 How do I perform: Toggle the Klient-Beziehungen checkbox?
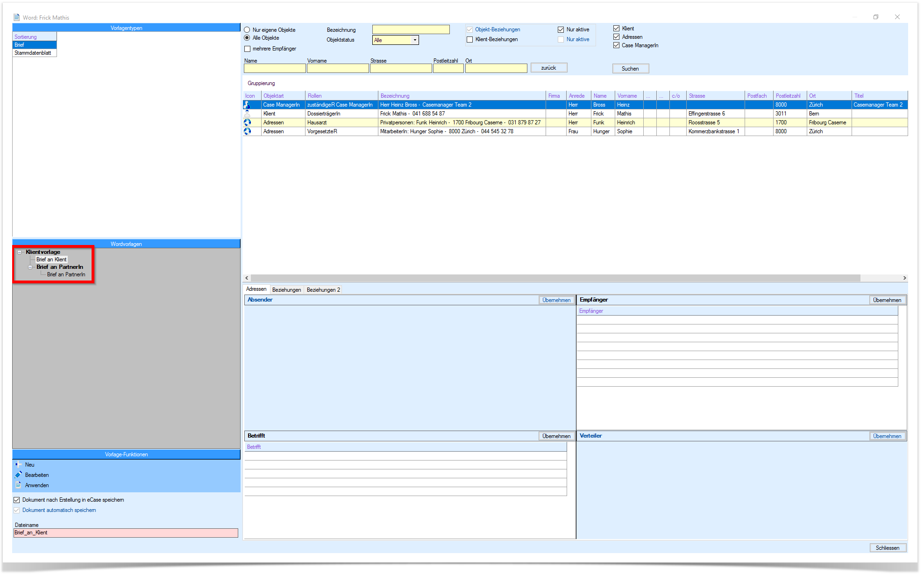pos(469,39)
